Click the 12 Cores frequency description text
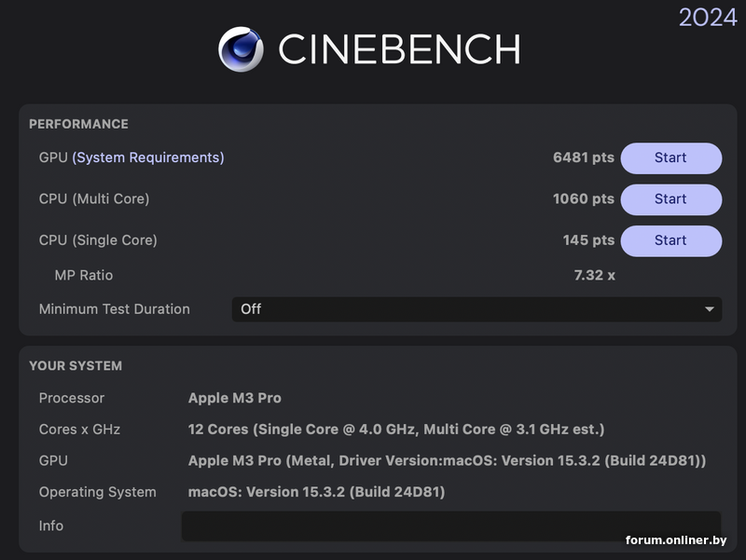Screen dimensions: 746x560 (396, 430)
